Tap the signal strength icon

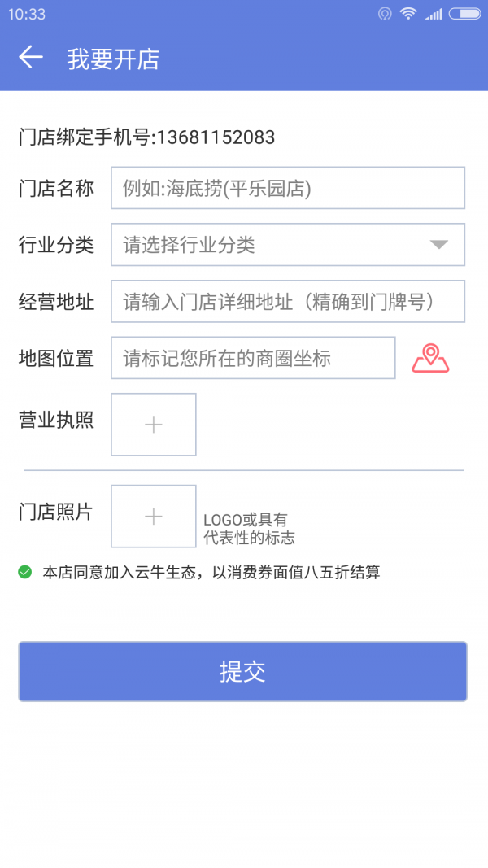pyautogui.click(x=434, y=13)
